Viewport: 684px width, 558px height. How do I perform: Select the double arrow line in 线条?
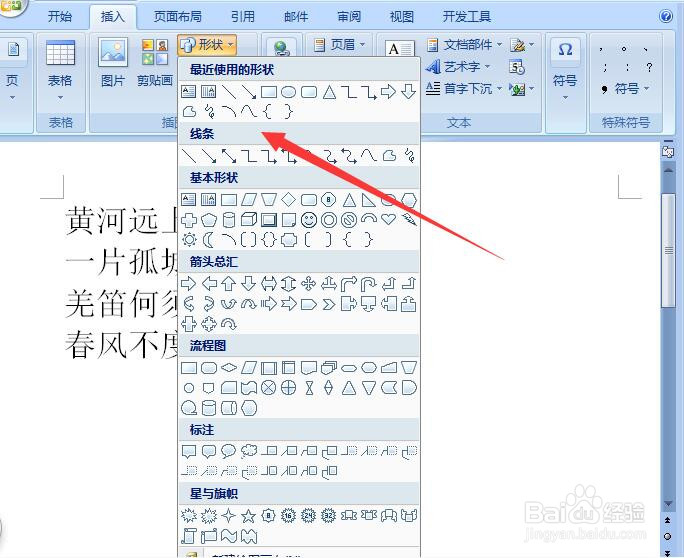[x=229, y=156]
